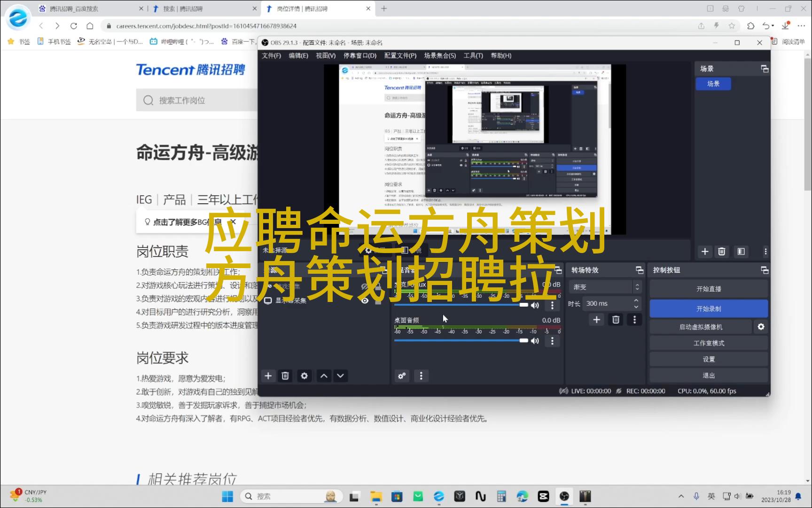
Task: Show hidden system tray icons chevron
Action: (x=681, y=496)
